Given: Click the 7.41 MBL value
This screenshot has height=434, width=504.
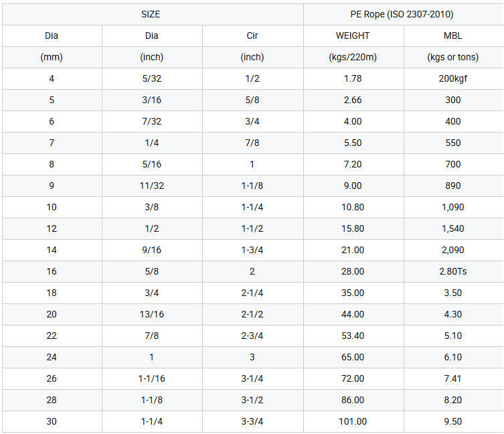Looking at the screenshot, I should pyautogui.click(x=452, y=378).
